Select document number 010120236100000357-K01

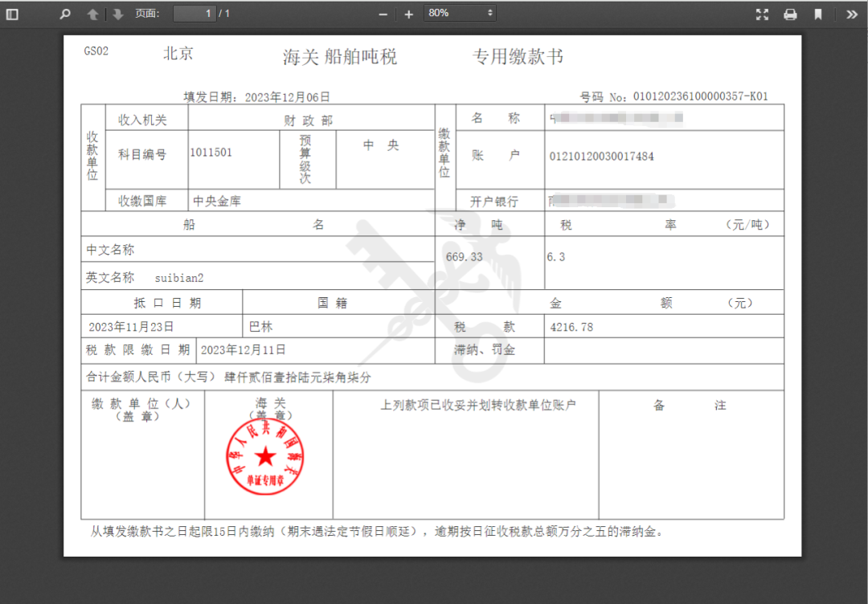tap(700, 96)
